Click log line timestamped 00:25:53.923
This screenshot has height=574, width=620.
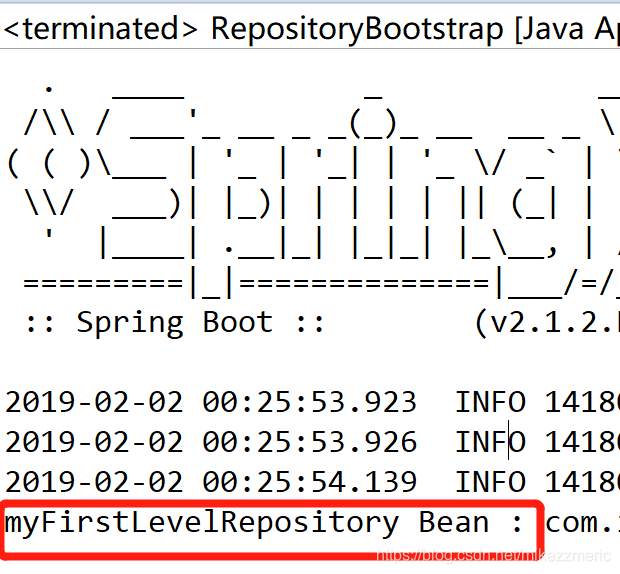pyautogui.click(x=312, y=402)
